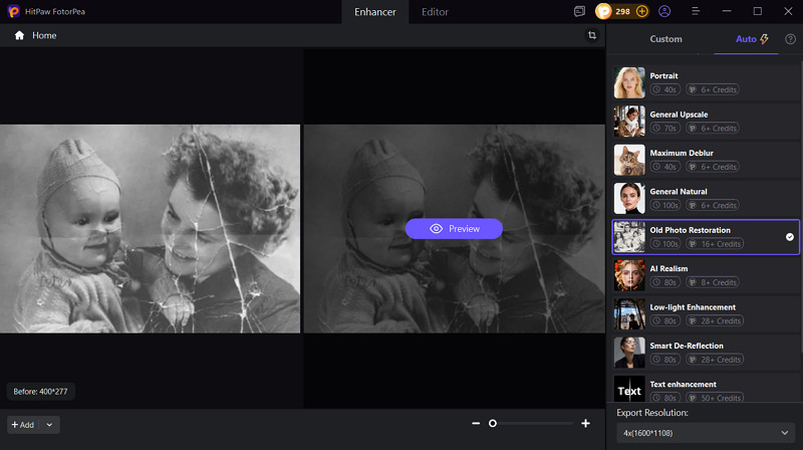Select the Smart De-Reflection label
Screen dimensions: 803x450
point(686,346)
